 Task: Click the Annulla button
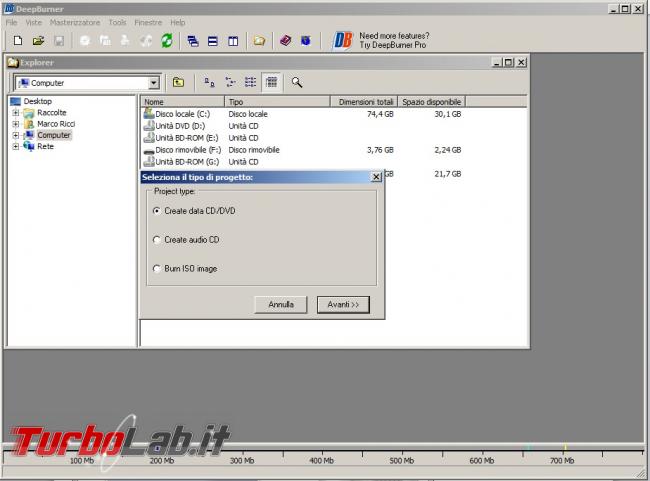click(281, 304)
